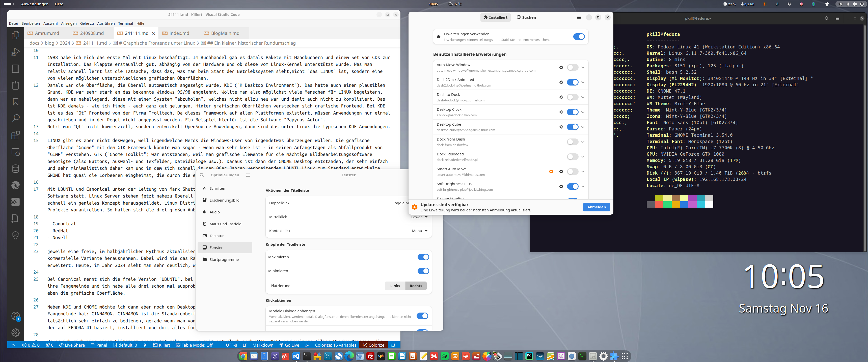
Task: Expand the Dash to Dock details chevron
Action: [x=583, y=97]
